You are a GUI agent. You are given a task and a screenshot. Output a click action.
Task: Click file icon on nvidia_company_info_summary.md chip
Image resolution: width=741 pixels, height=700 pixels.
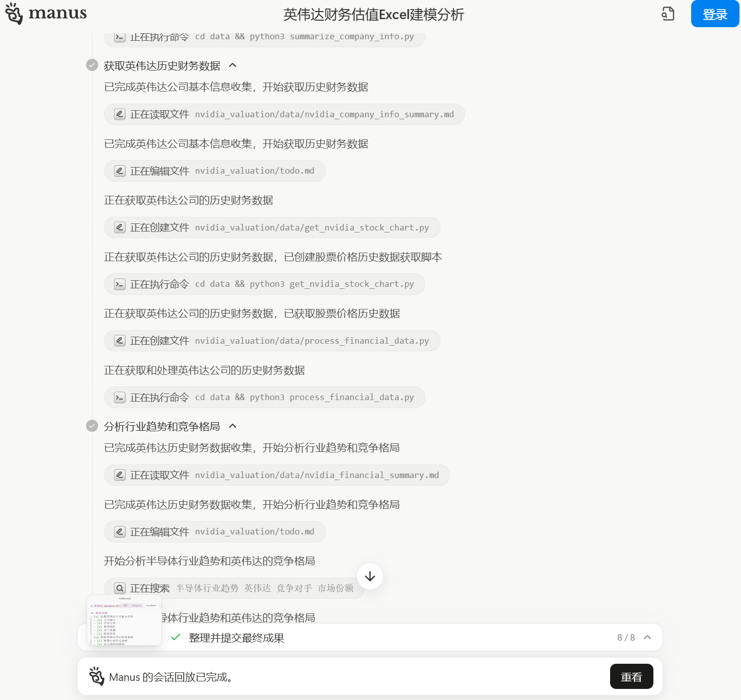click(120, 114)
